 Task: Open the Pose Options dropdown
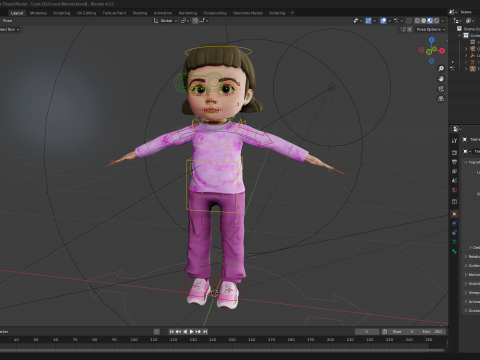pos(431,29)
